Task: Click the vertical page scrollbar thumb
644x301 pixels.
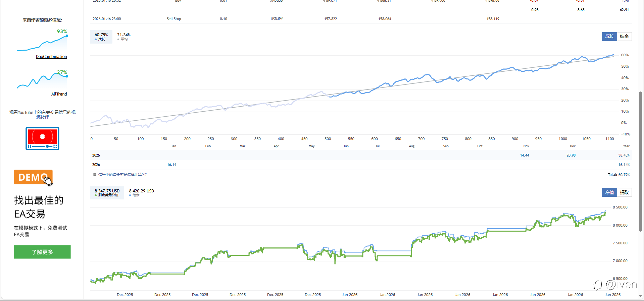Action: pos(640,161)
